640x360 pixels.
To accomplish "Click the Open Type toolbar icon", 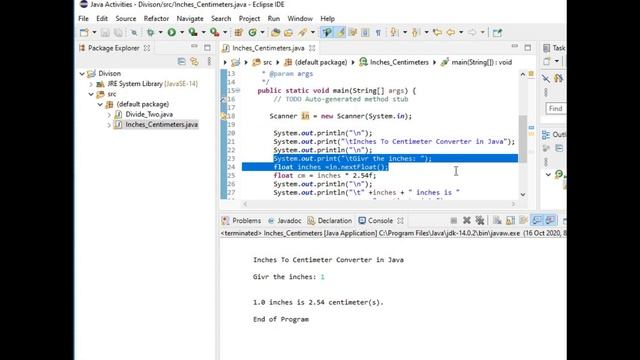I will [x=276, y=33].
